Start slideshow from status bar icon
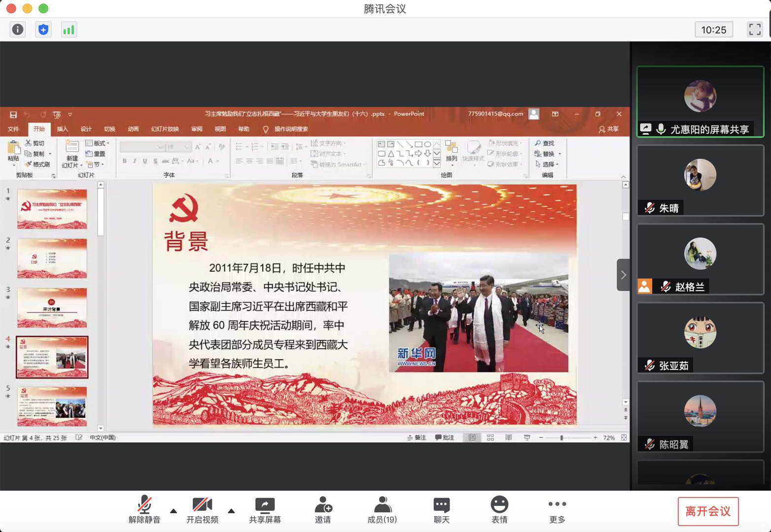771x532 pixels. (527, 437)
